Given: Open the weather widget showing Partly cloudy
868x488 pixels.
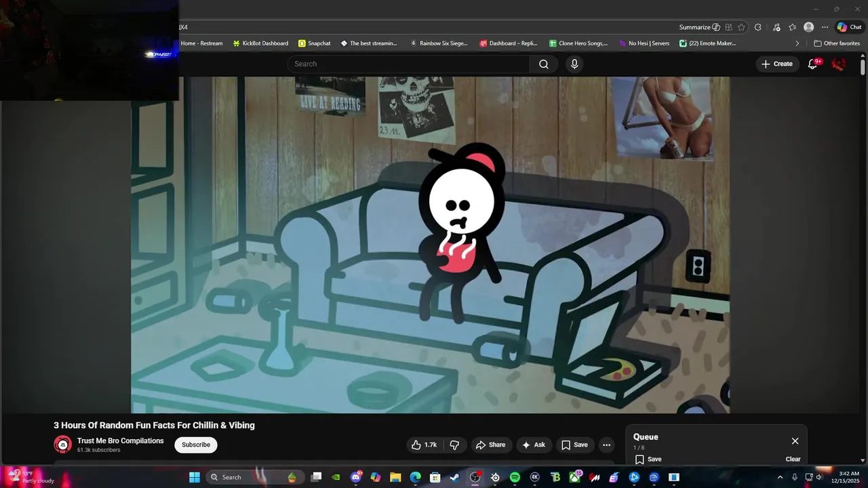Looking at the screenshot, I should [31, 477].
